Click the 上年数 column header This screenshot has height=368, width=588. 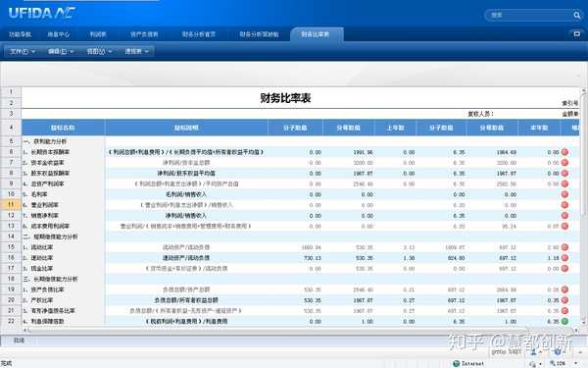coord(395,128)
